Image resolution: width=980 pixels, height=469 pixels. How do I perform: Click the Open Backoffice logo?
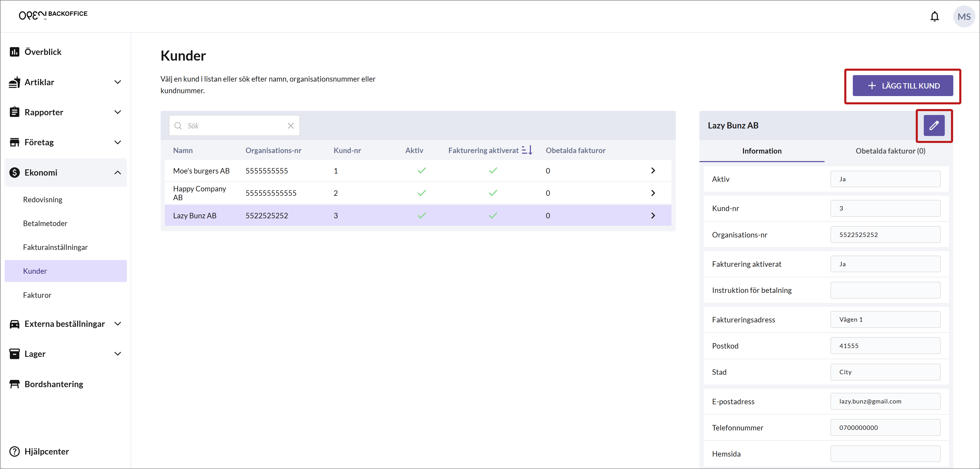[x=53, y=15]
